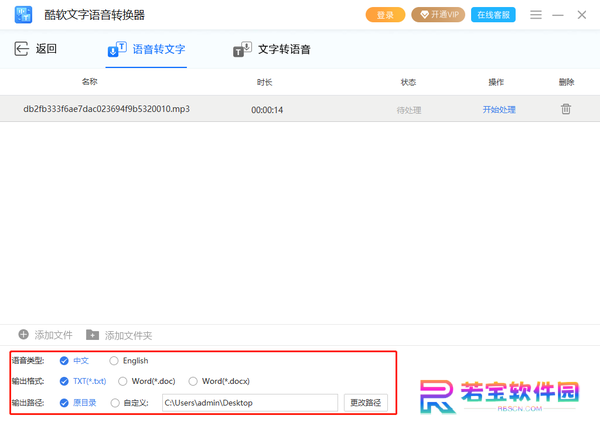Go back with 返回
600x422 pixels.
point(36,49)
